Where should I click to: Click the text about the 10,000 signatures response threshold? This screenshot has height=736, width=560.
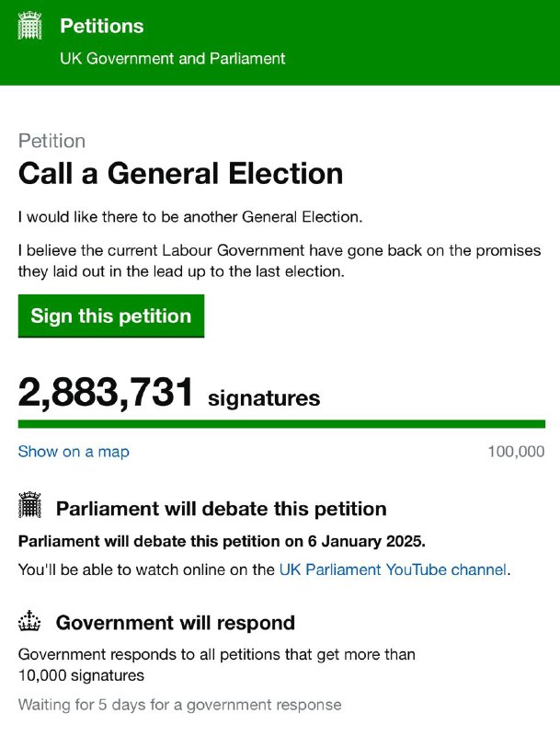pyautogui.click(x=217, y=664)
